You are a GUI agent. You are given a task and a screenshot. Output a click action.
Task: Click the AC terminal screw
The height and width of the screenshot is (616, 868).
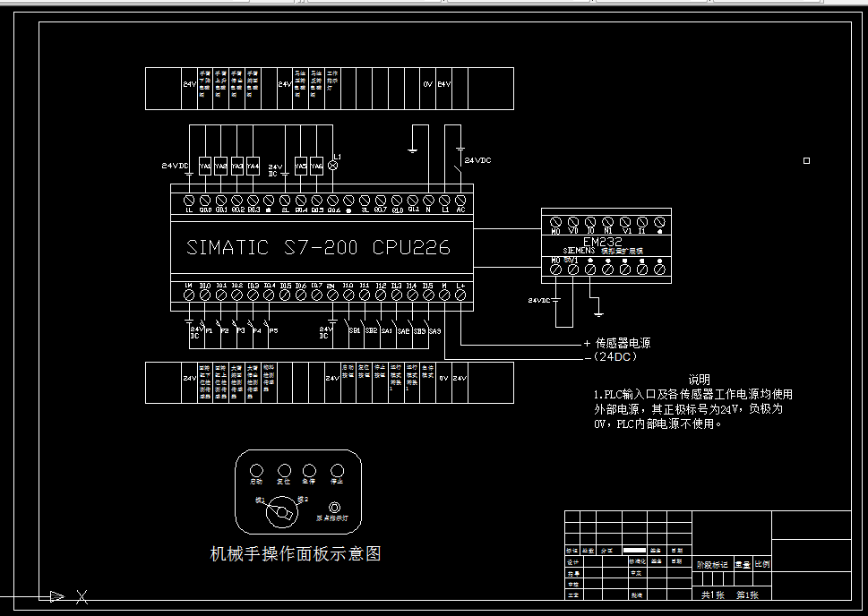coord(460,201)
